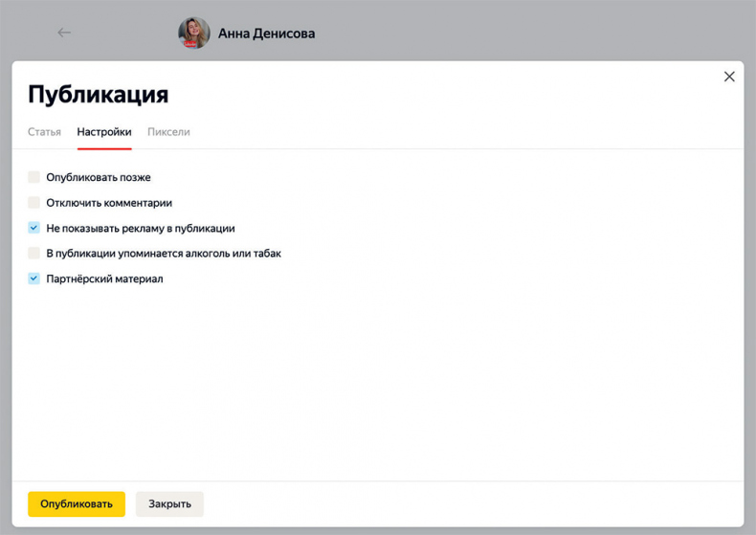756x535 pixels.
Task: Click Anna Denisova's avatar photo
Action: 193,33
